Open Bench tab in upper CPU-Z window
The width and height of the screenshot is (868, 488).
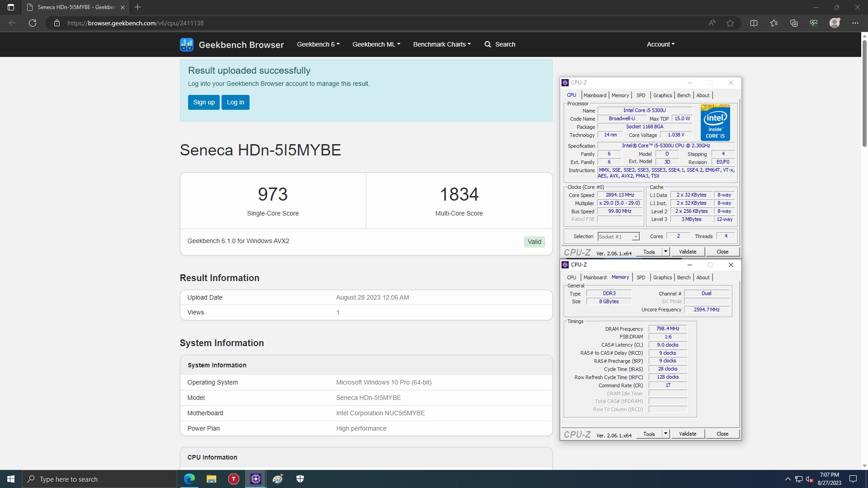(684, 95)
